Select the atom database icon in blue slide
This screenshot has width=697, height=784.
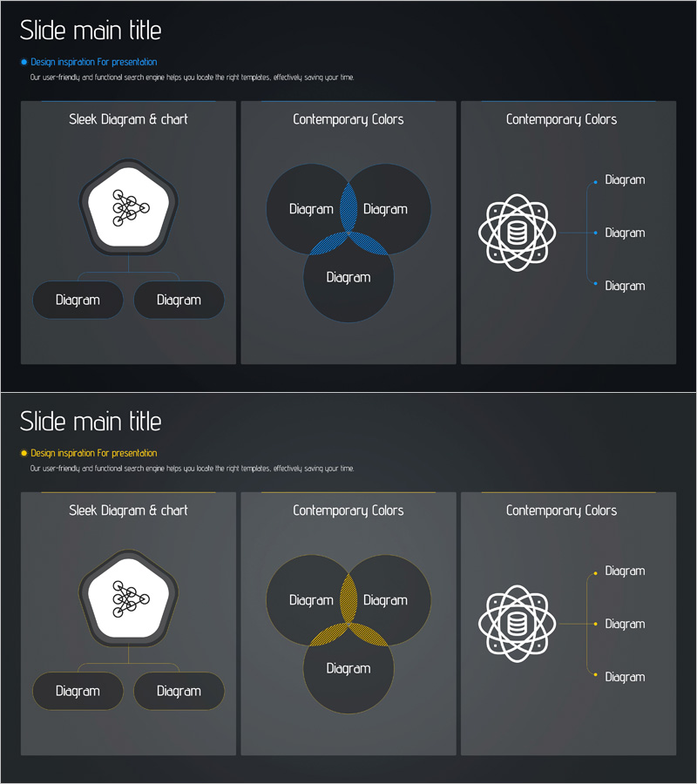[x=516, y=233]
